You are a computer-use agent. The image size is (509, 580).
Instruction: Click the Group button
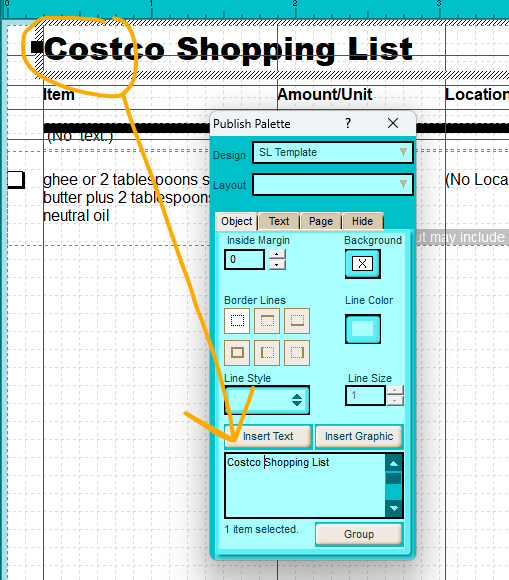point(359,534)
